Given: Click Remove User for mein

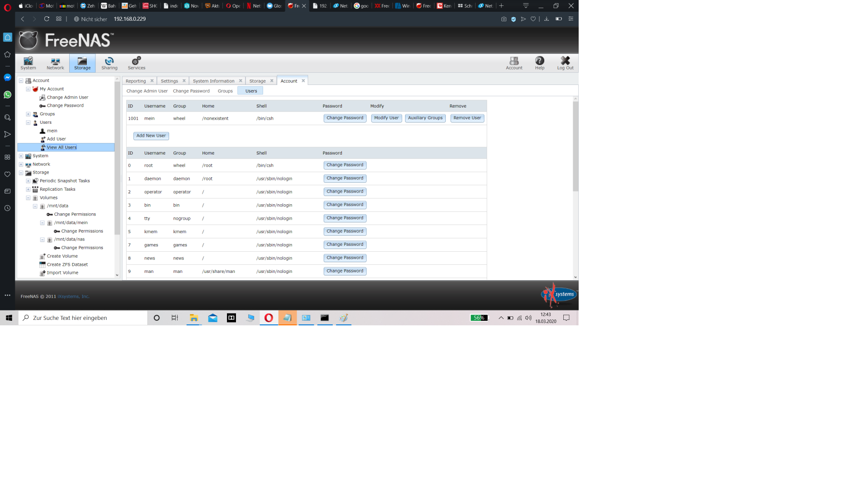Looking at the screenshot, I should (467, 118).
